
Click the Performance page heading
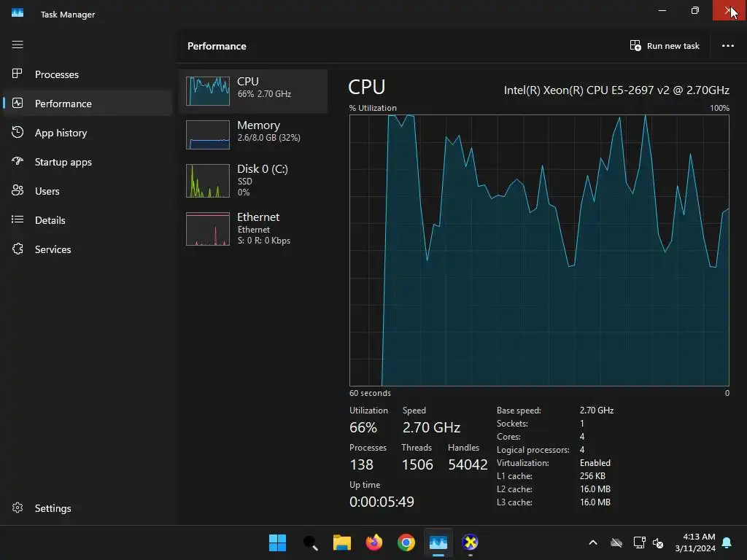coord(217,46)
